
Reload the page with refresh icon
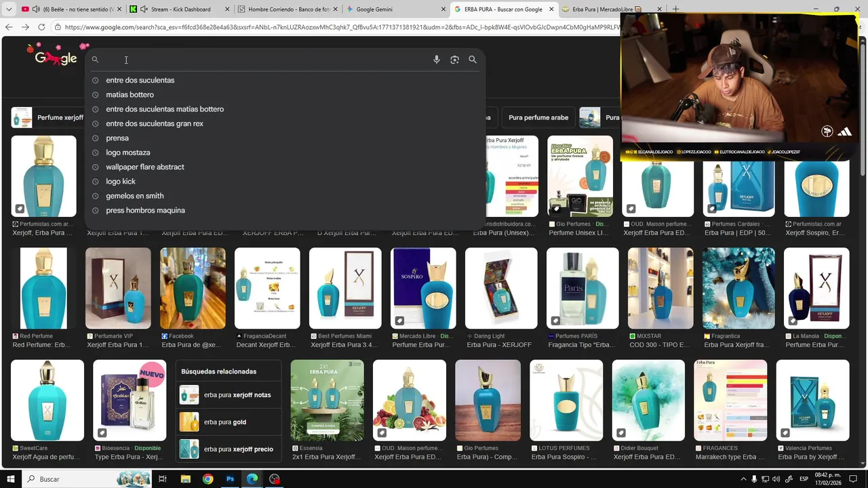41,27
